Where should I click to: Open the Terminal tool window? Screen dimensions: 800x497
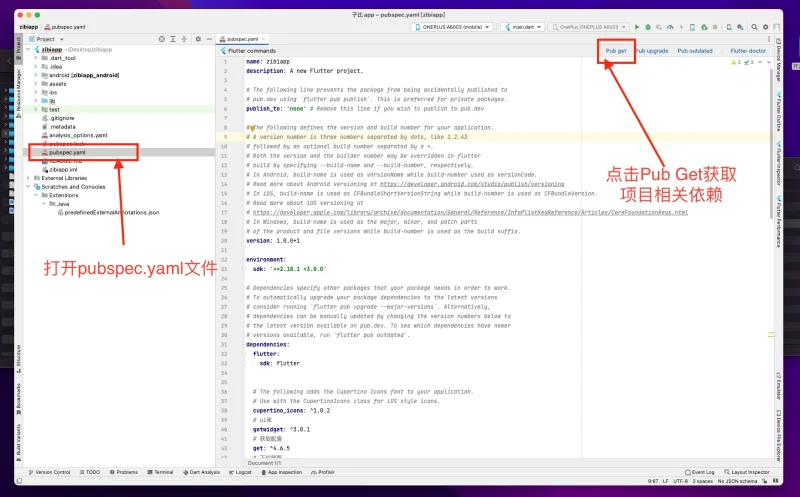pyautogui.click(x=161, y=472)
